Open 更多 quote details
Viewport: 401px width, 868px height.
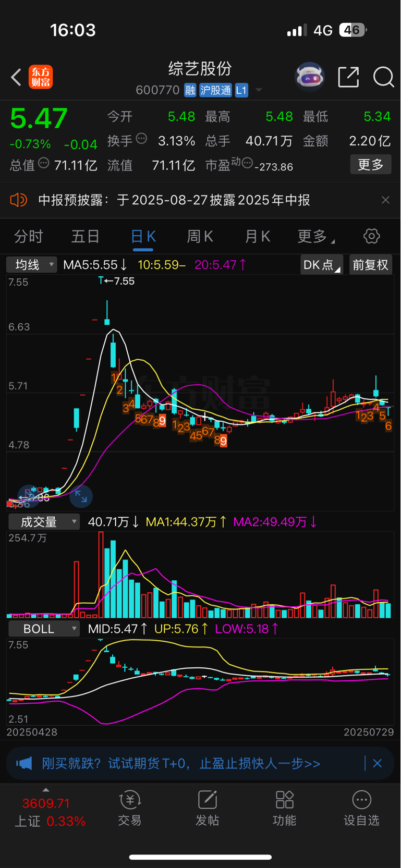(371, 165)
